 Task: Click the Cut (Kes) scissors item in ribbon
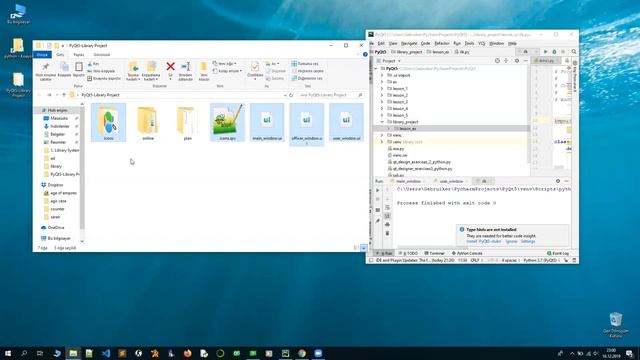click(93, 64)
